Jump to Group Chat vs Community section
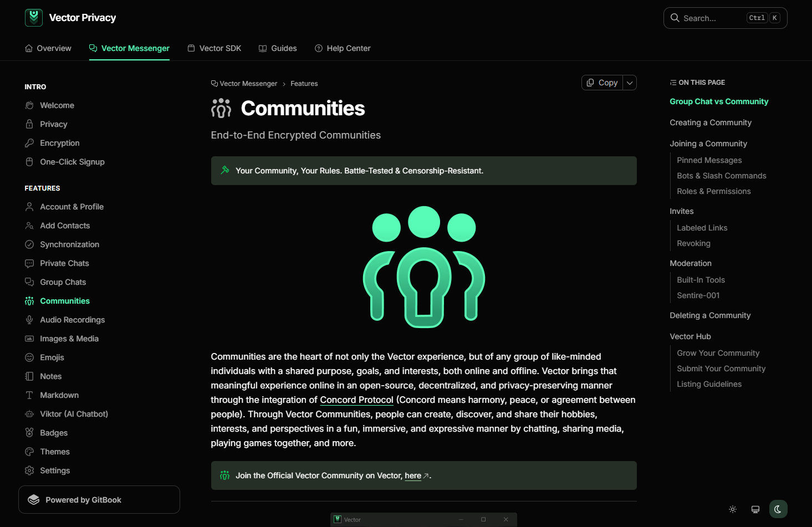This screenshot has width=812, height=527. 719,101
